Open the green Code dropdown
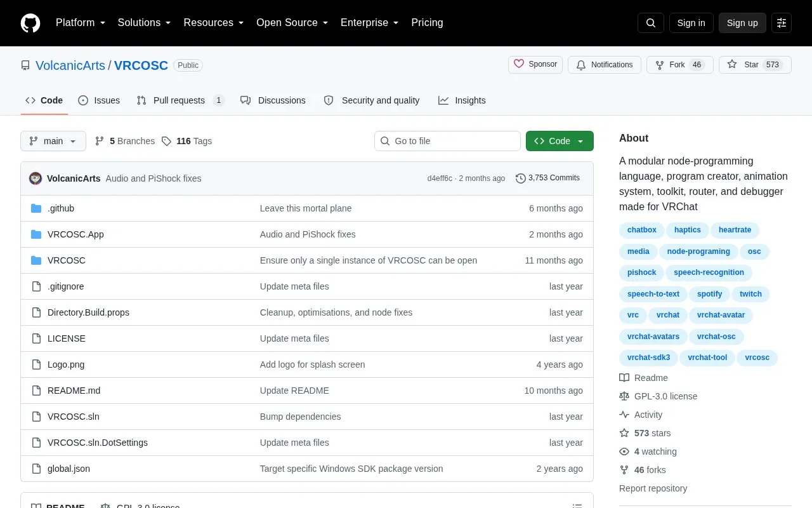Image resolution: width=812 pixels, height=508 pixels. click(560, 141)
